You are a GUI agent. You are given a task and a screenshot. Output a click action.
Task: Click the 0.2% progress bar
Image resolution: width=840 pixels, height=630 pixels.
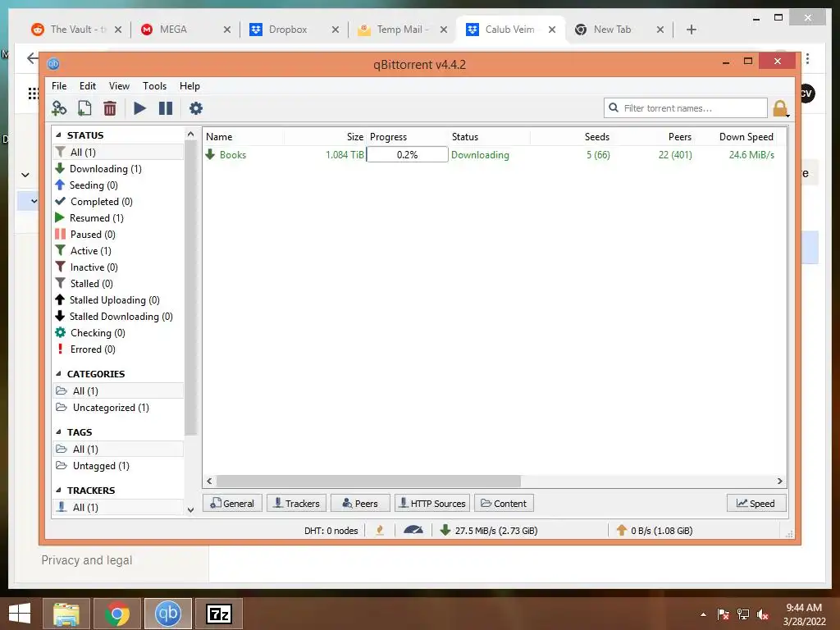[407, 155]
